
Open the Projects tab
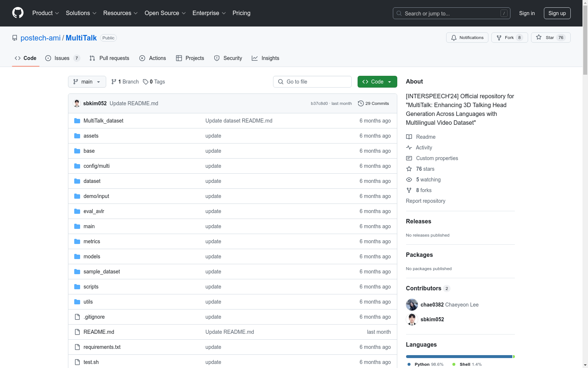click(x=190, y=58)
